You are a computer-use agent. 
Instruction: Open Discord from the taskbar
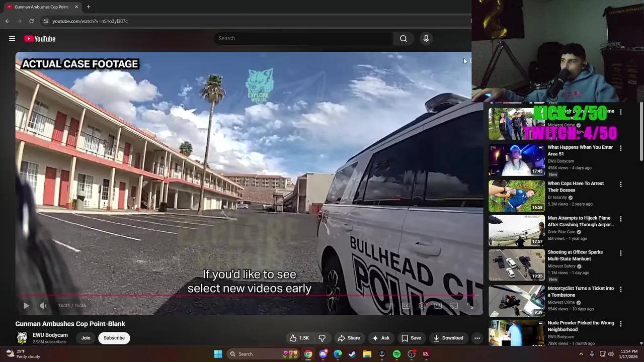pos(323,354)
